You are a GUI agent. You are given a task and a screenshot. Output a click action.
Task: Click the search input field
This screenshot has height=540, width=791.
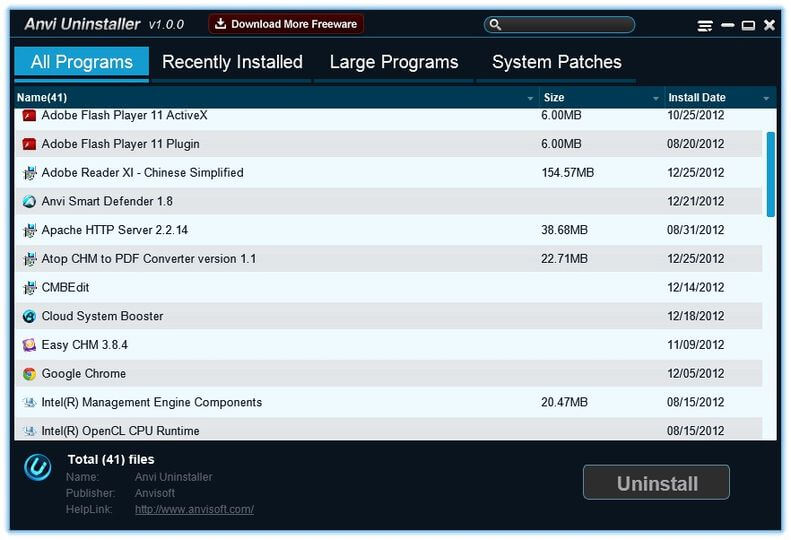[565, 25]
